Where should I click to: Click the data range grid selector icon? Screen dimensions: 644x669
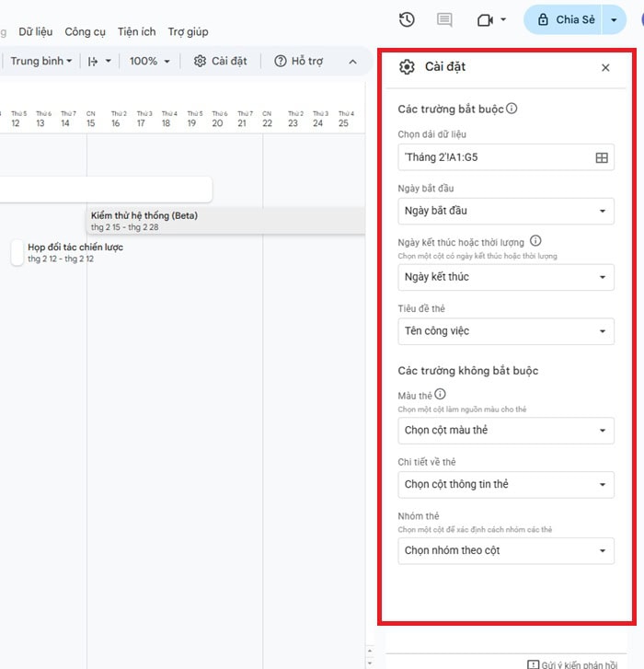[602, 157]
